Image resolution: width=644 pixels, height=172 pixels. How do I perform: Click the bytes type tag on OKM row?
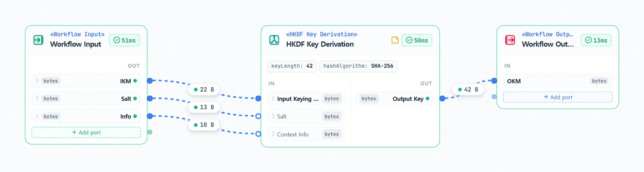tap(599, 81)
